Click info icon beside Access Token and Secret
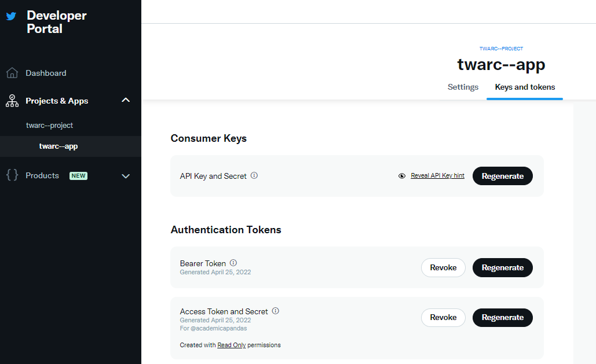The height and width of the screenshot is (364, 596). (276, 311)
